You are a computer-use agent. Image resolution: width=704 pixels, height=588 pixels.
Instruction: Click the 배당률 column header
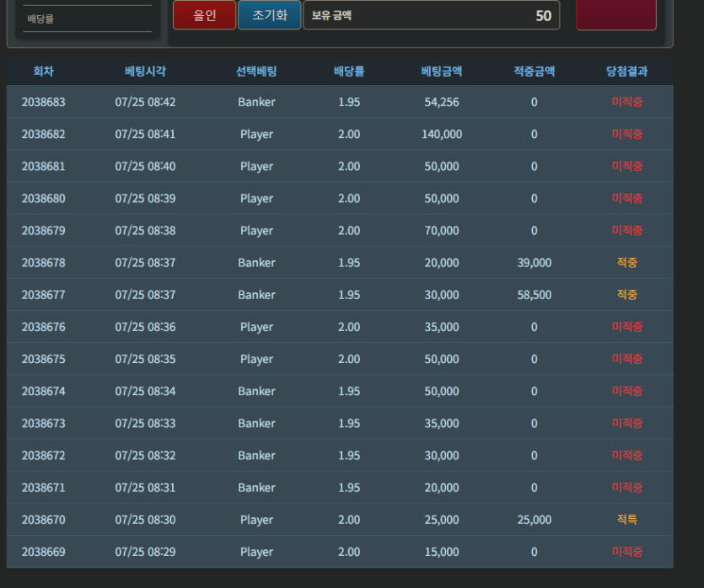(x=349, y=71)
